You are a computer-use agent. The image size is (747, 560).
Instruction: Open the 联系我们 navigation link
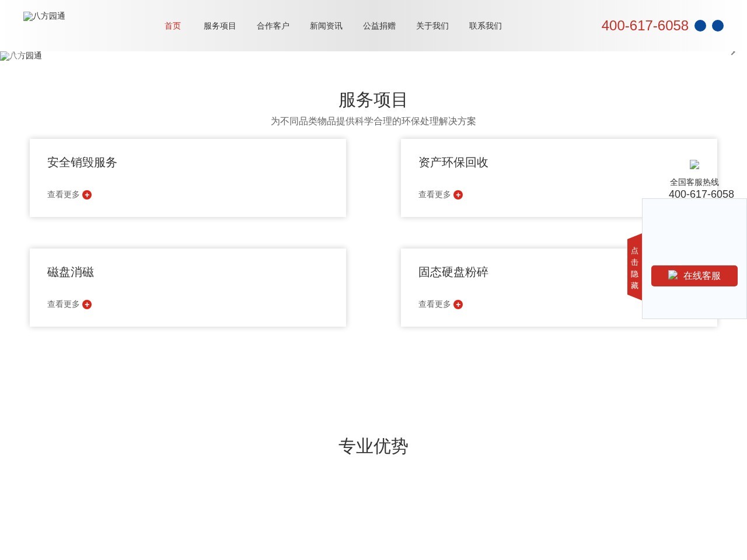click(x=486, y=26)
